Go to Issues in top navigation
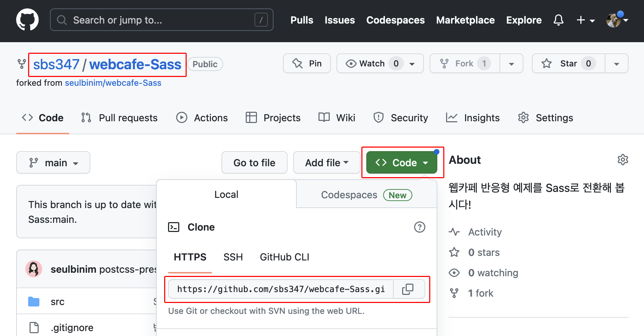 (340, 20)
